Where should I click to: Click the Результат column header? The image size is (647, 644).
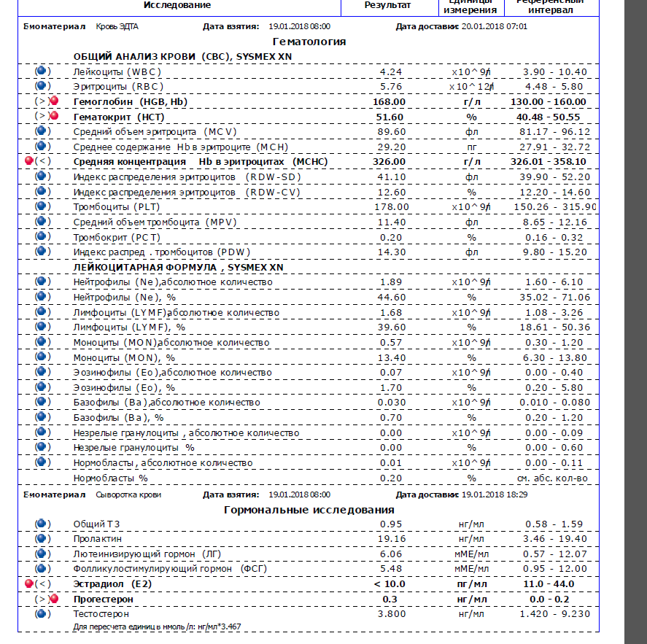(387, 5)
